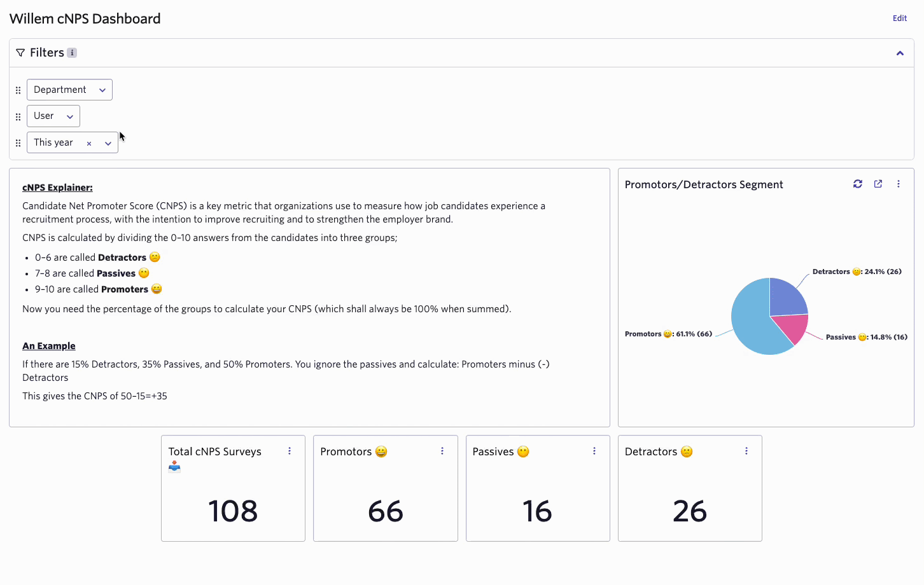The width and height of the screenshot is (924, 585).
Task: Click the Edit dashboard link
Action: [x=899, y=18]
